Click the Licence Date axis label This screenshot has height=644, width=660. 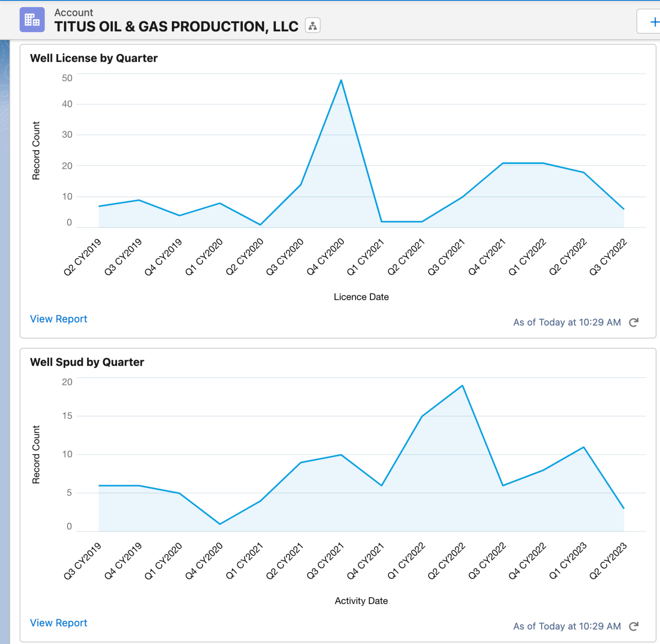361,296
